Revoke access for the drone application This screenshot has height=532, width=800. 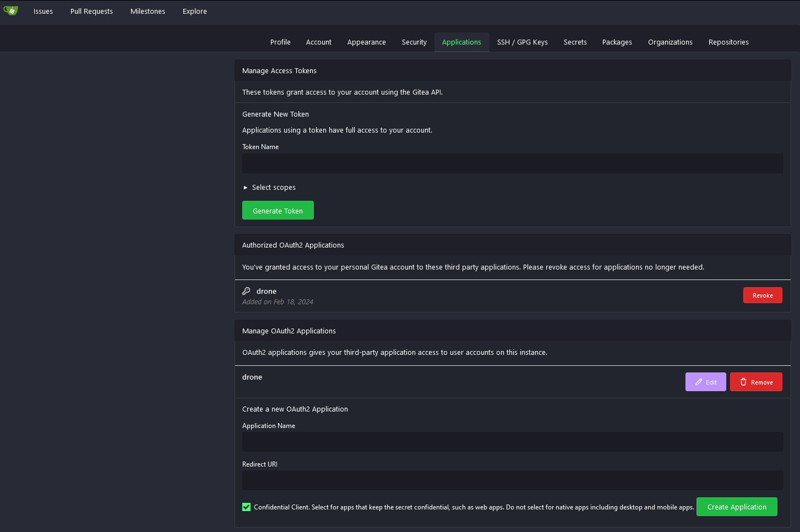tap(762, 295)
